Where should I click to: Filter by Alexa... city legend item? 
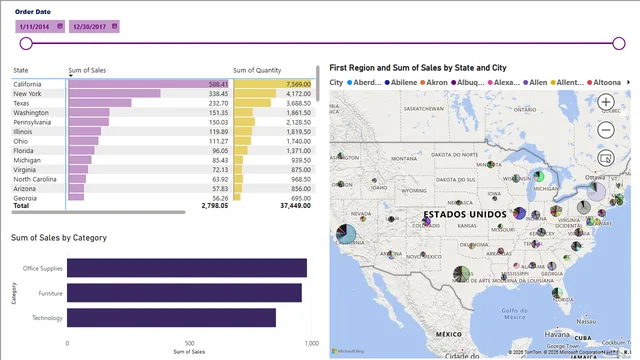click(x=504, y=82)
